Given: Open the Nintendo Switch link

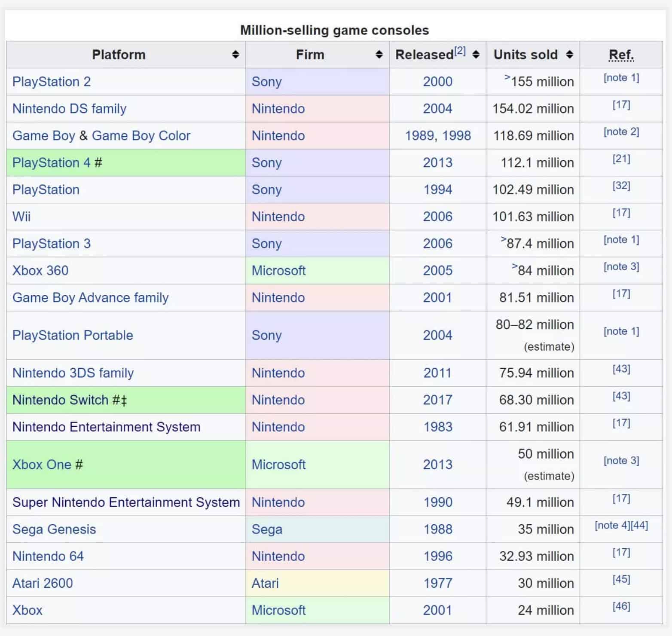Looking at the screenshot, I should pyautogui.click(x=61, y=400).
